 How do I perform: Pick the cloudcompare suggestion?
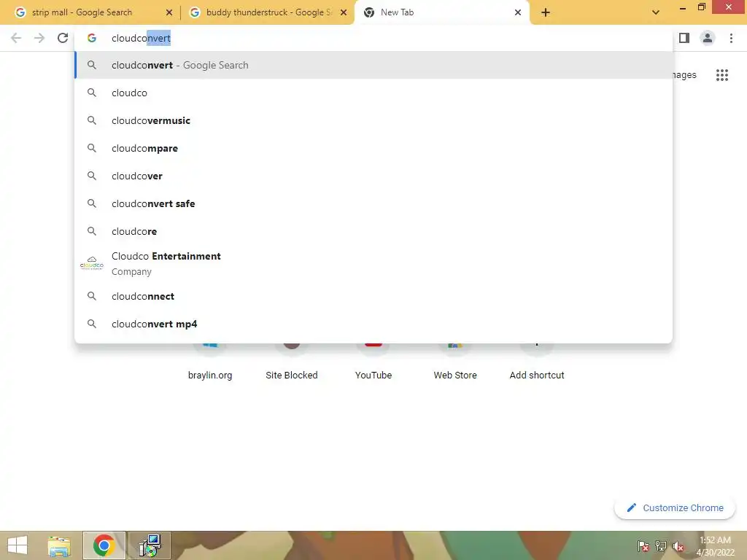click(x=373, y=148)
